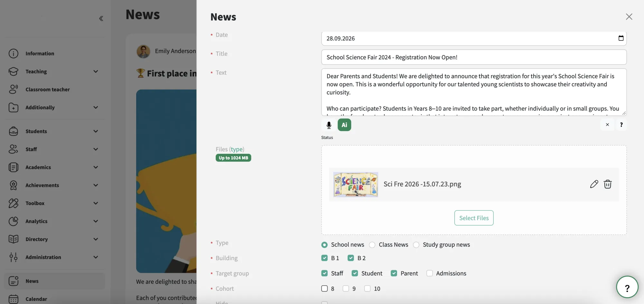Check cohort 10 checkbox

(x=367, y=289)
